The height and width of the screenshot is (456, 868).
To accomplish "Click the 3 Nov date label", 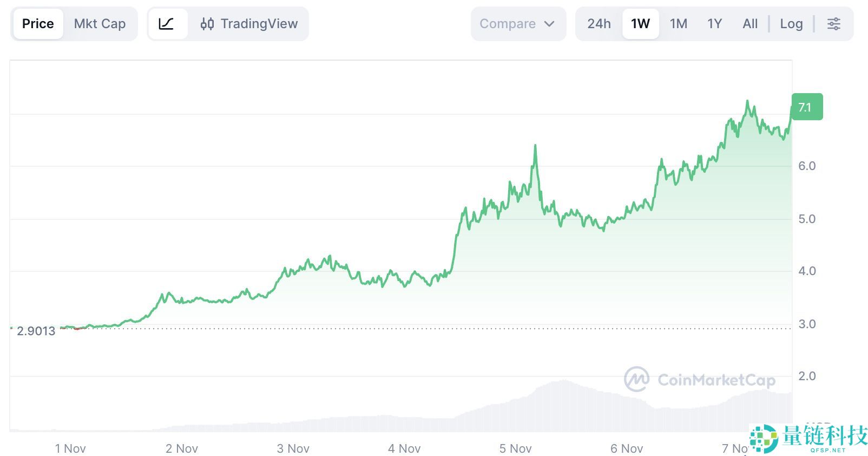I will click(x=293, y=448).
